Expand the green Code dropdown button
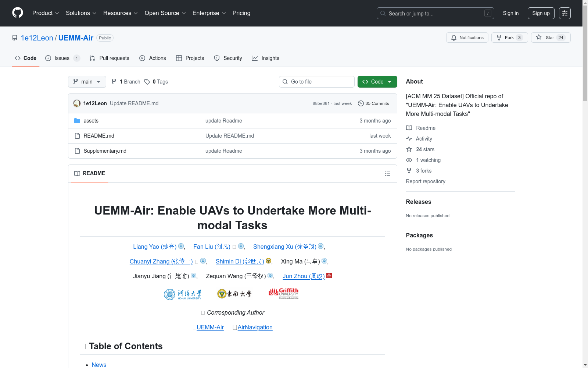This screenshot has width=588, height=368. tap(377, 82)
